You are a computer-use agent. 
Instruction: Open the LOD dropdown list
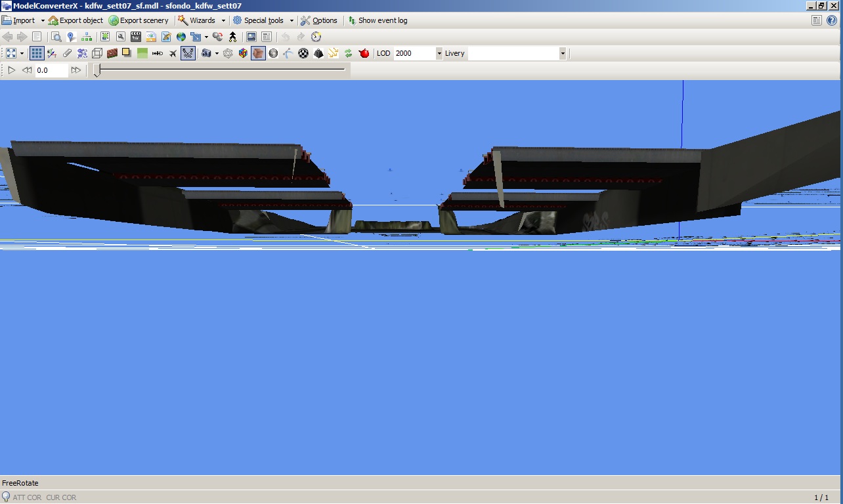point(438,53)
